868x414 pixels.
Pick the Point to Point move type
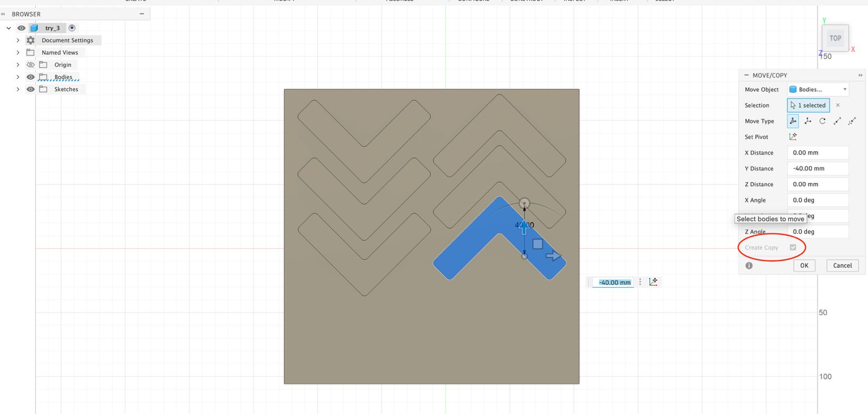tap(837, 121)
